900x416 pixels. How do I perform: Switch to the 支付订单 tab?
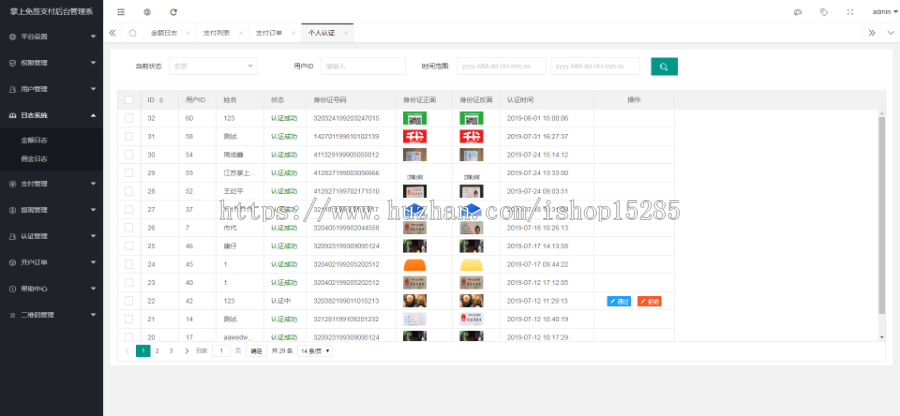269,33
